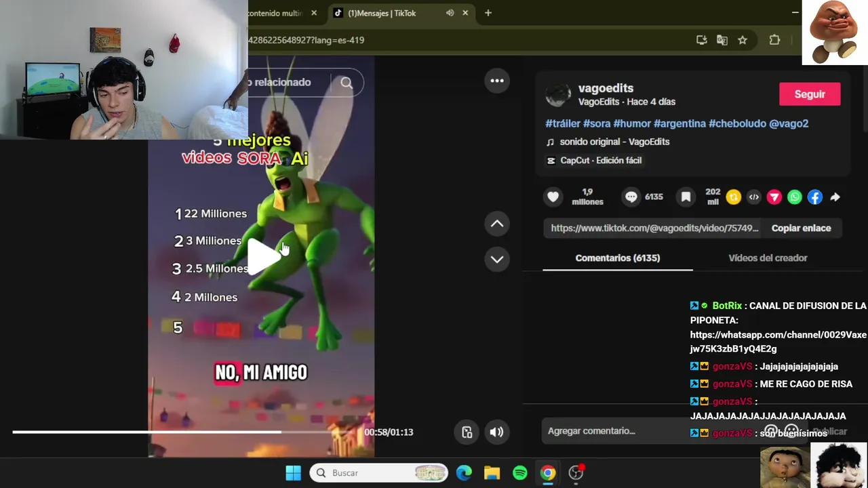Open Microsoft Edge from the taskbar

point(464,473)
